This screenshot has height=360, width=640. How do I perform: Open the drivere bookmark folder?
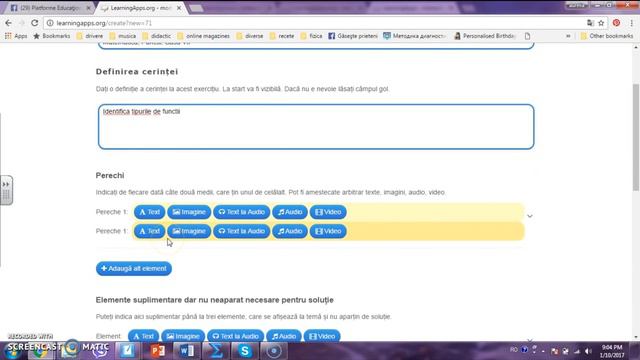tap(90, 36)
